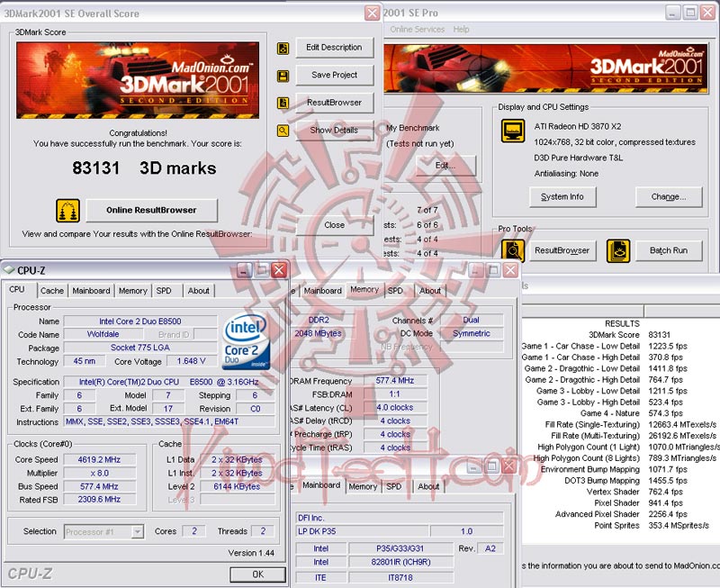Open the Help menu
The height and width of the screenshot is (588, 720).
[x=461, y=30]
